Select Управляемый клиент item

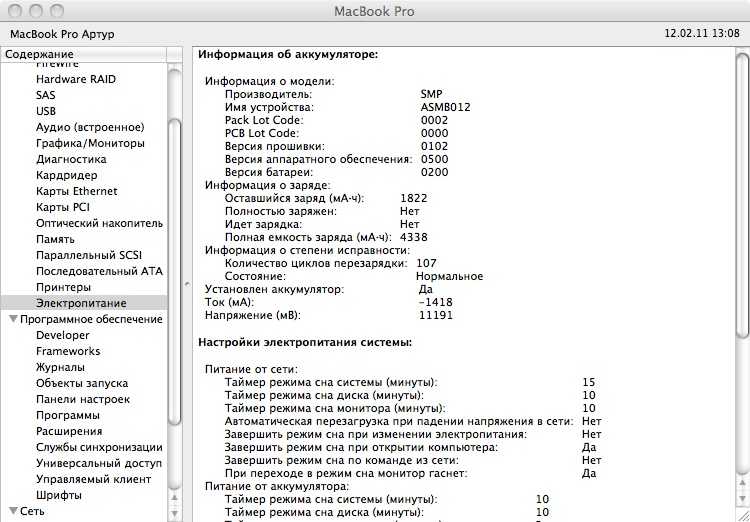(93, 479)
